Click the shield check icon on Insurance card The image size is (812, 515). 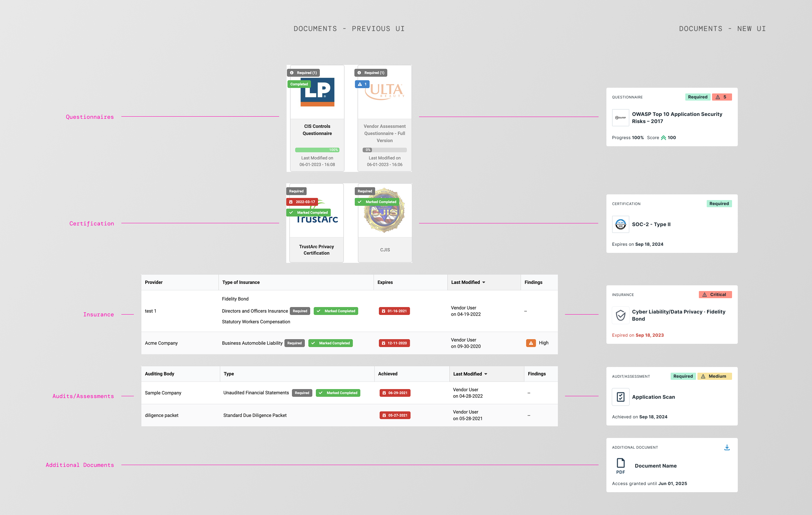[x=621, y=315]
